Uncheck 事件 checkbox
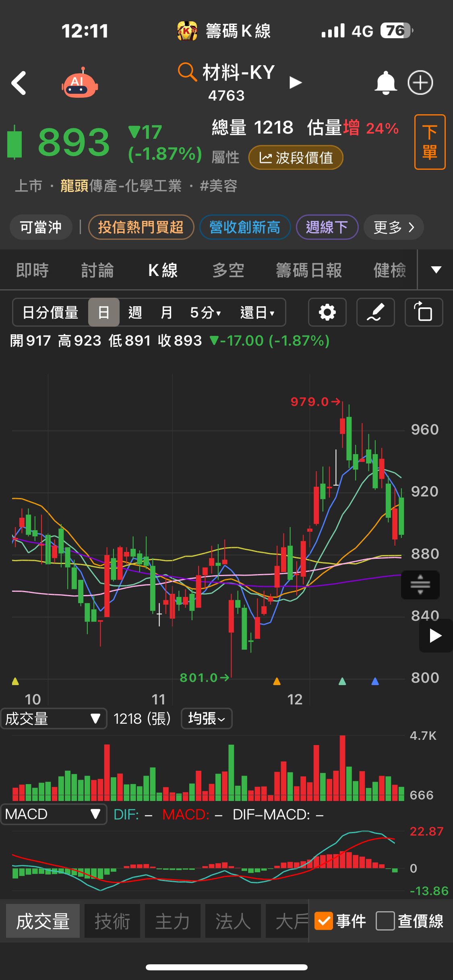This screenshot has width=453, height=980. 324,921
